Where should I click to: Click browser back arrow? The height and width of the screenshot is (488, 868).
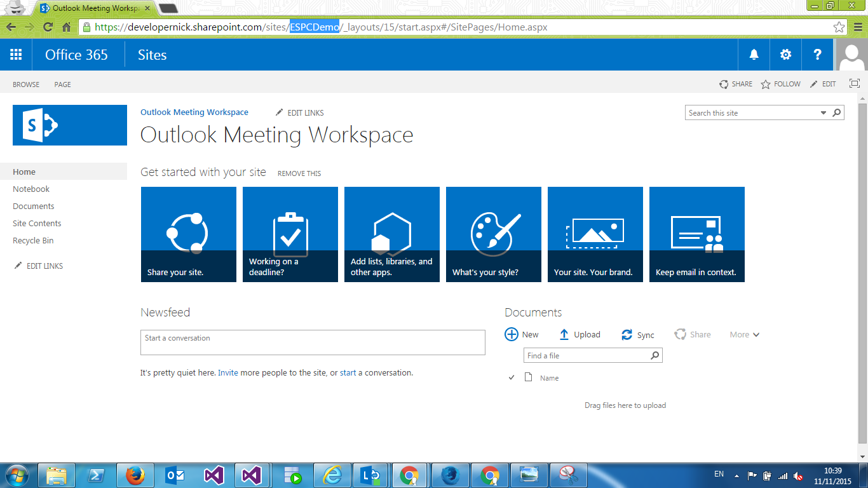point(11,27)
